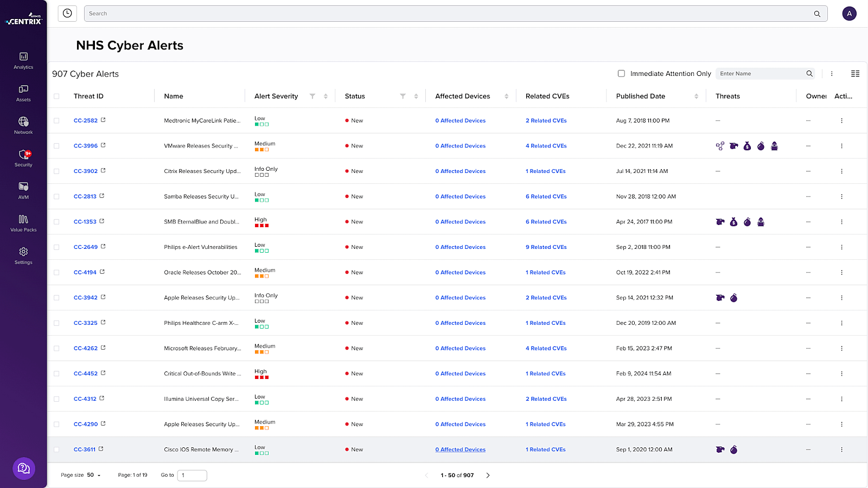Viewport: 868px width, 488px height.
Task: Open row actions menu for CC-3611
Action: (842, 450)
